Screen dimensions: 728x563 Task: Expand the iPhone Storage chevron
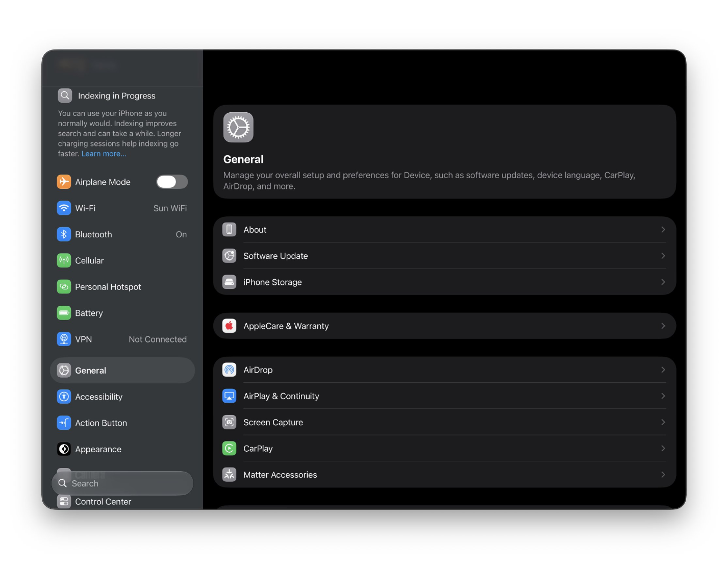point(663,282)
